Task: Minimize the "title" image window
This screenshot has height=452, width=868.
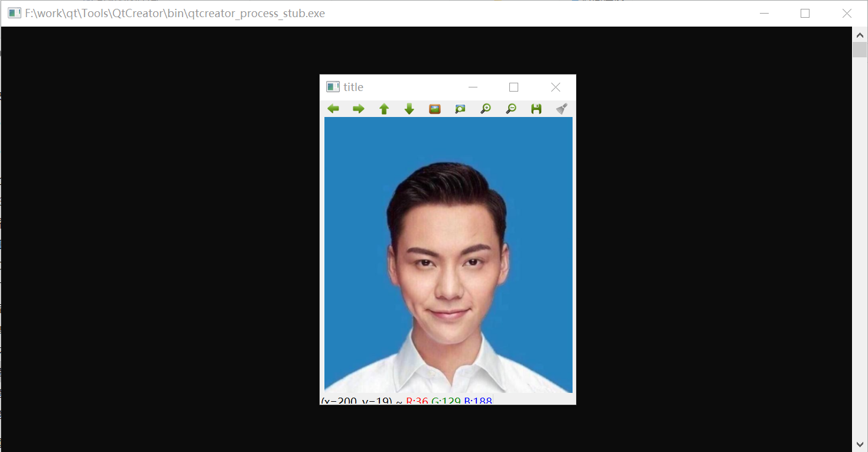Action: [473, 87]
